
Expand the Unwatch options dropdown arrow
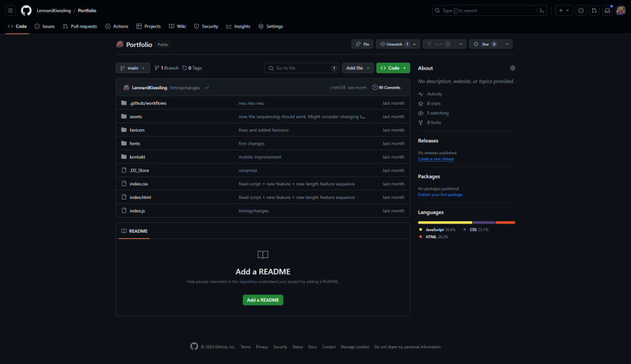pos(415,44)
